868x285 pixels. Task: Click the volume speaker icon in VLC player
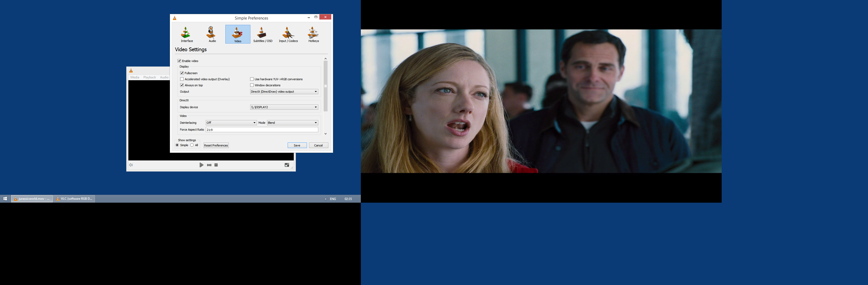tap(131, 165)
